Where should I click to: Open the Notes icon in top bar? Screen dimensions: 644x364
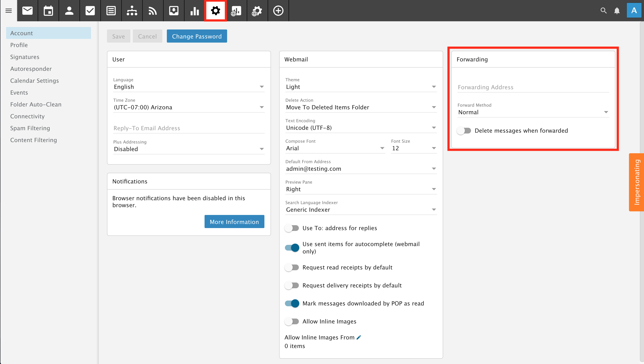[x=111, y=11]
